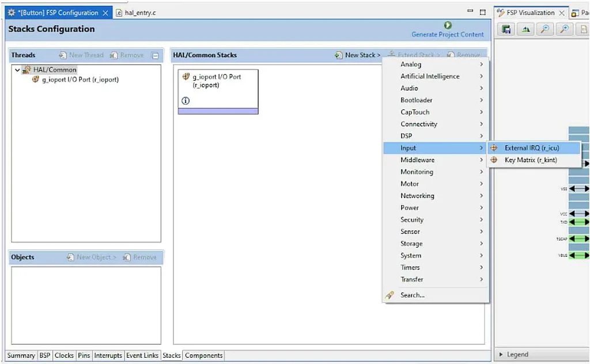This screenshot has height=364, width=590.
Task: Click the purple bar on g_ioport stack block
Action: (218, 111)
